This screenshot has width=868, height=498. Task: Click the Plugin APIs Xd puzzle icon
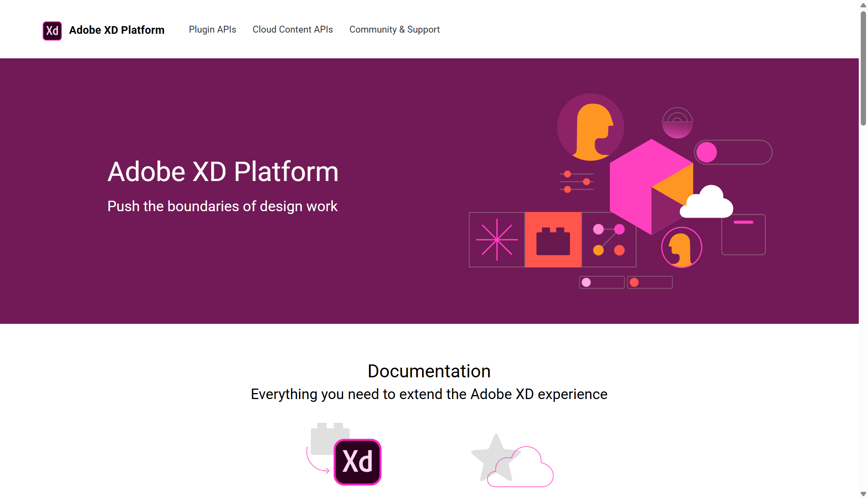[x=344, y=454]
